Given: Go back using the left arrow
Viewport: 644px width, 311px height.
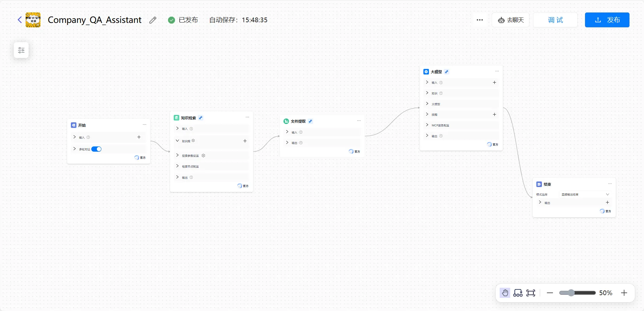Looking at the screenshot, I should pos(20,20).
